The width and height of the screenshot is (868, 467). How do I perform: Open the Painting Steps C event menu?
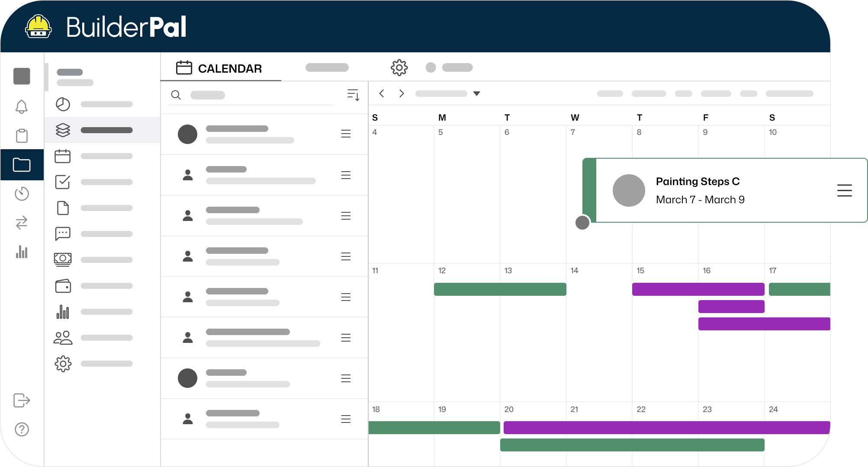coord(844,190)
